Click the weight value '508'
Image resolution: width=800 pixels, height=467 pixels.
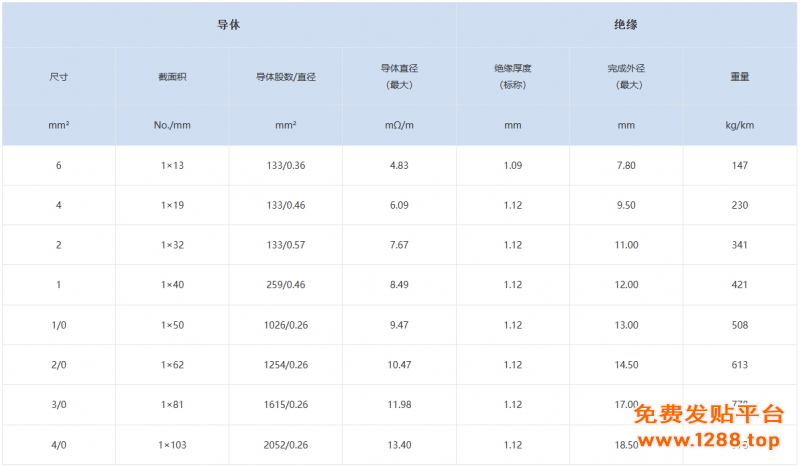(740, 325)
